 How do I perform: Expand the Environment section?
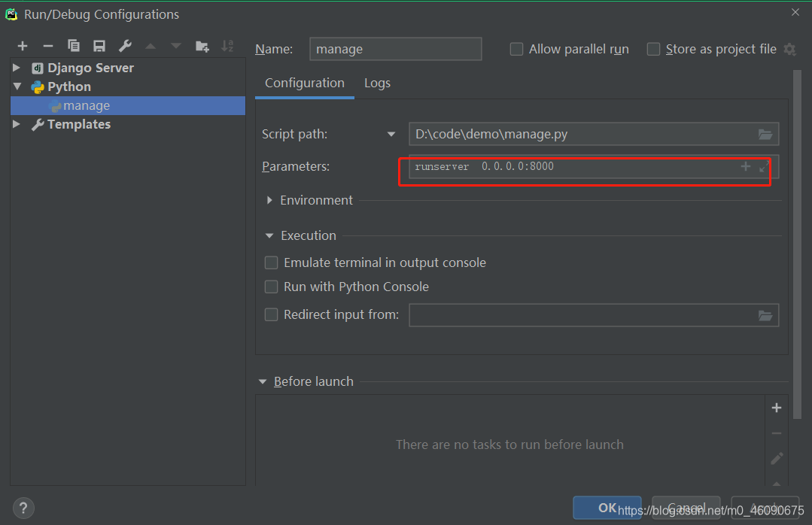[x=269, y=200]
